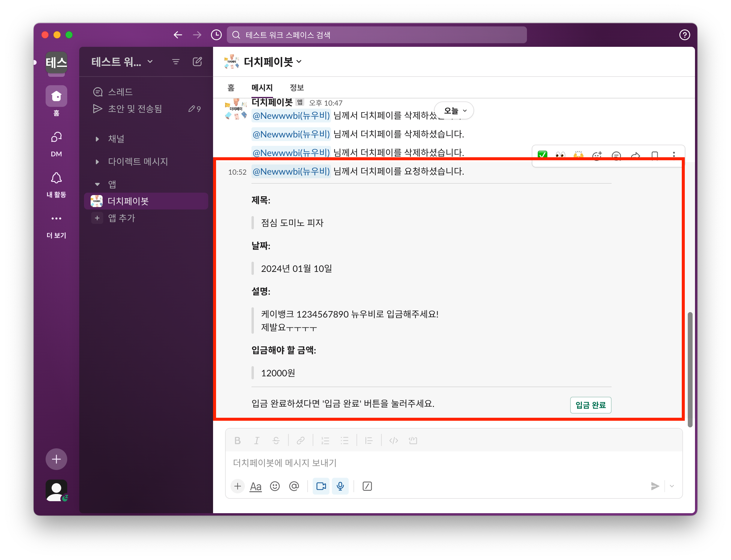
Task: Click the 더치페이봇에 메시지 보내기 input
Action: click(454, 462)
